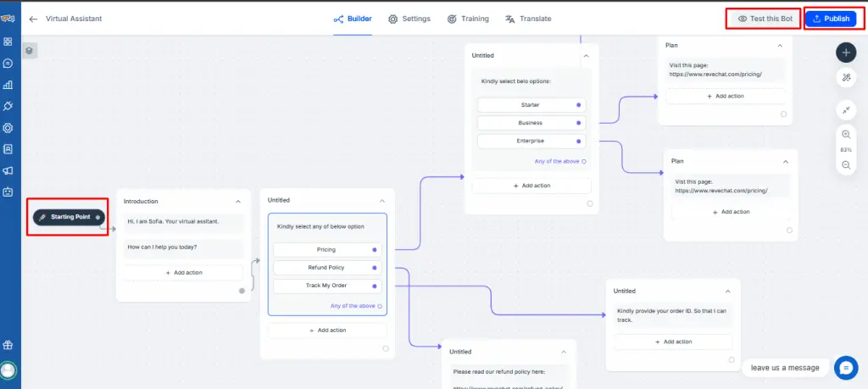The width and height of the screenshot is (868, 389).
Task: Click the collapse arrows fit-view icon
Action: pos(846,110)
